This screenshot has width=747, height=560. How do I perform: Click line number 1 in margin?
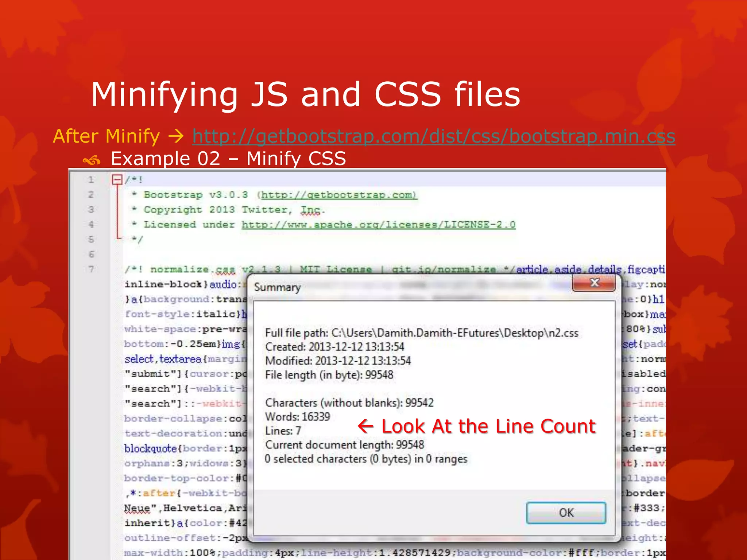point(91,180)
